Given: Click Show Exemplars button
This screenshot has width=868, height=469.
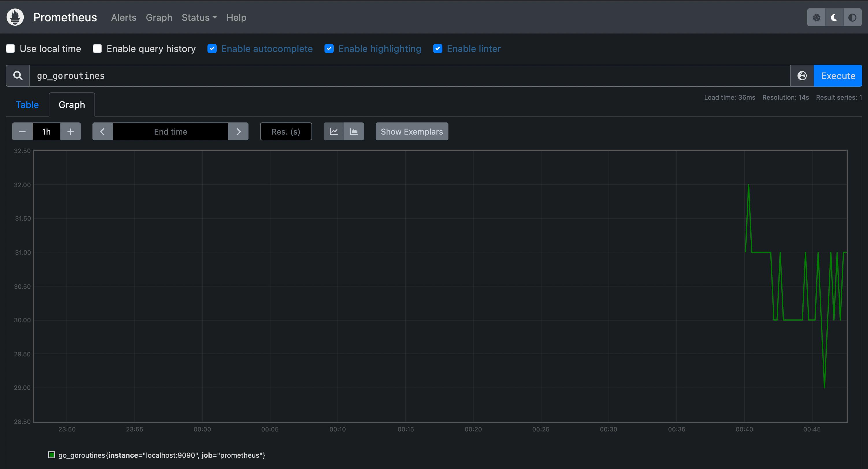Looking at the screenshot, I should coord(412,132).
